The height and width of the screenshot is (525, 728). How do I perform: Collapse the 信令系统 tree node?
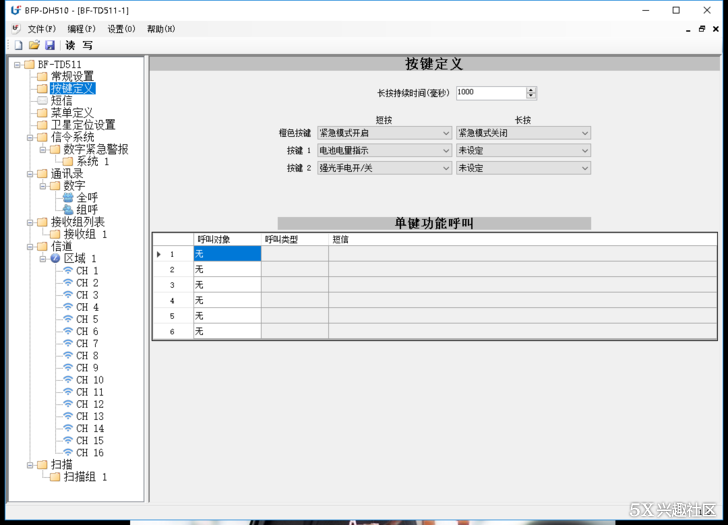click(30, 137)
